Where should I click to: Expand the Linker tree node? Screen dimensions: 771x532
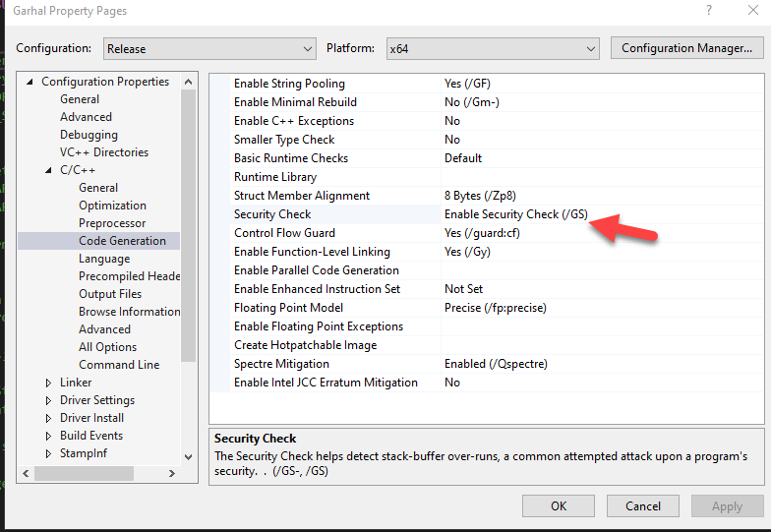(48, 383)
